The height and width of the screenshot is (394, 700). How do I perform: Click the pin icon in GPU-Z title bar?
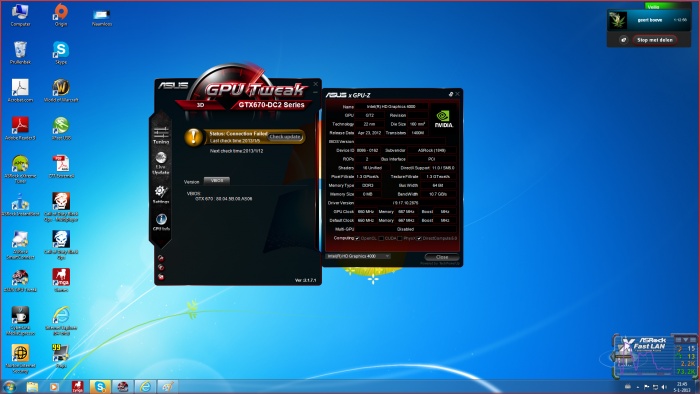[450, 94]
